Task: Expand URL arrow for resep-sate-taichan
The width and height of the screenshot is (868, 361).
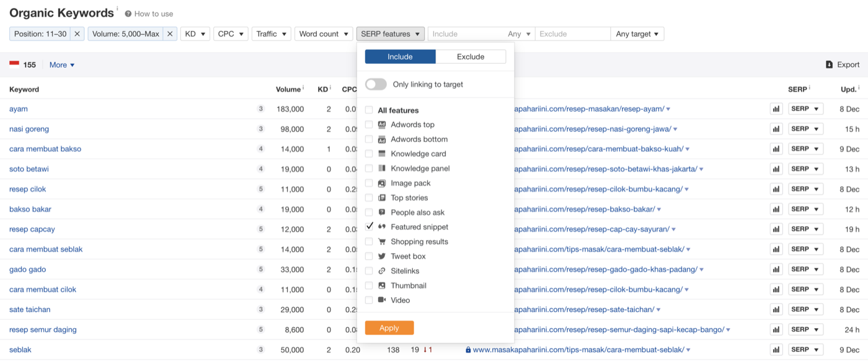Action: 658,310
